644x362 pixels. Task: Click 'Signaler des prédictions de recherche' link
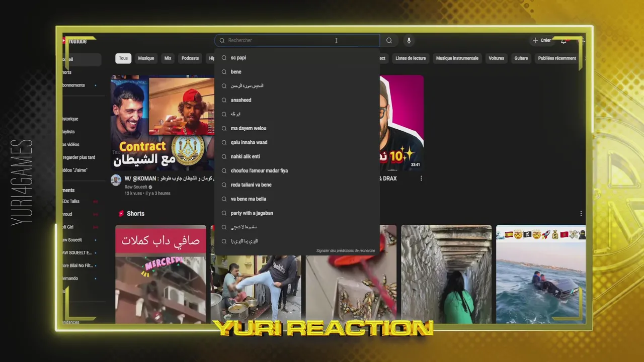pyautogui.click(x=346, y=251)
